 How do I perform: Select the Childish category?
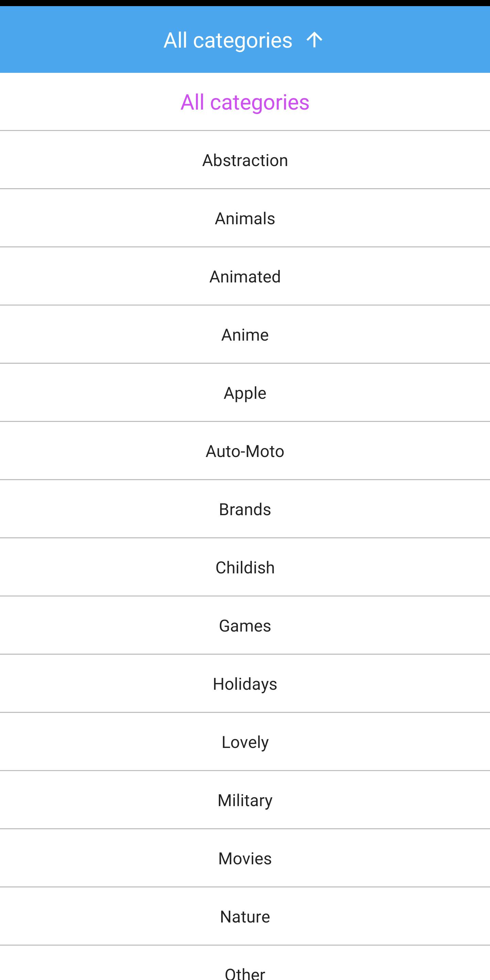coord(245,568)
